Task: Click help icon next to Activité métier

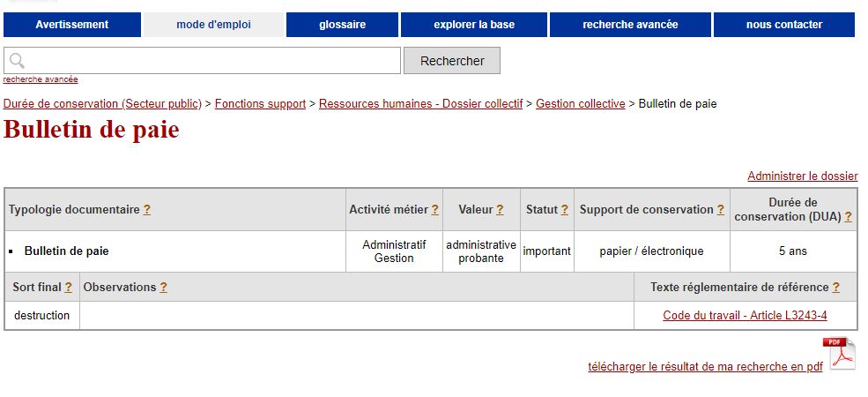Action: [435, 210]
